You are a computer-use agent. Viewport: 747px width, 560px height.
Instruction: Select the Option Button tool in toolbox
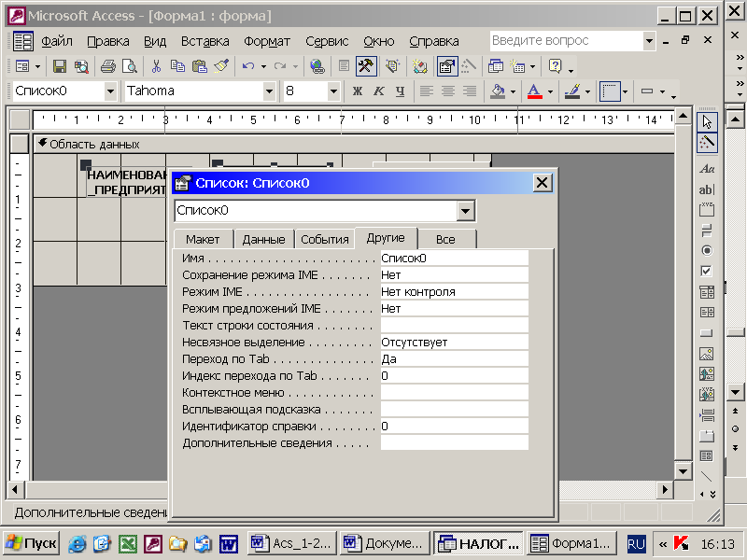click(707, 250)
